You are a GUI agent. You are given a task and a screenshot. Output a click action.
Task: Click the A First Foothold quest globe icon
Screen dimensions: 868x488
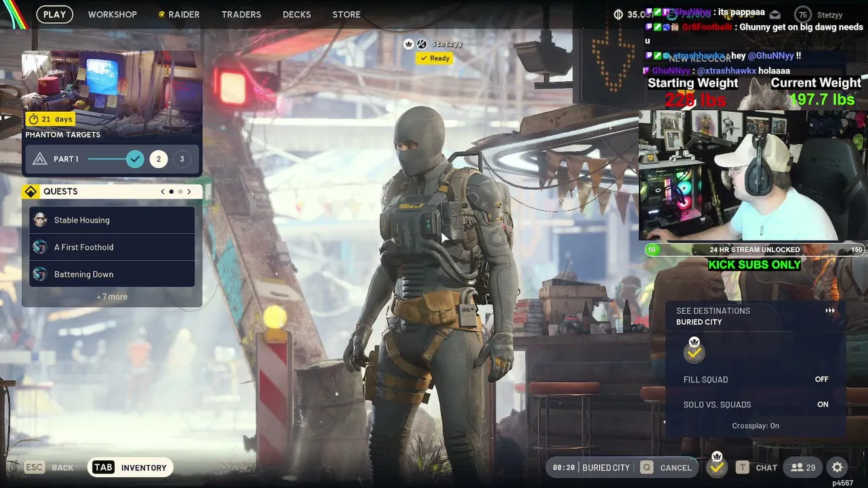click(40, 247)
